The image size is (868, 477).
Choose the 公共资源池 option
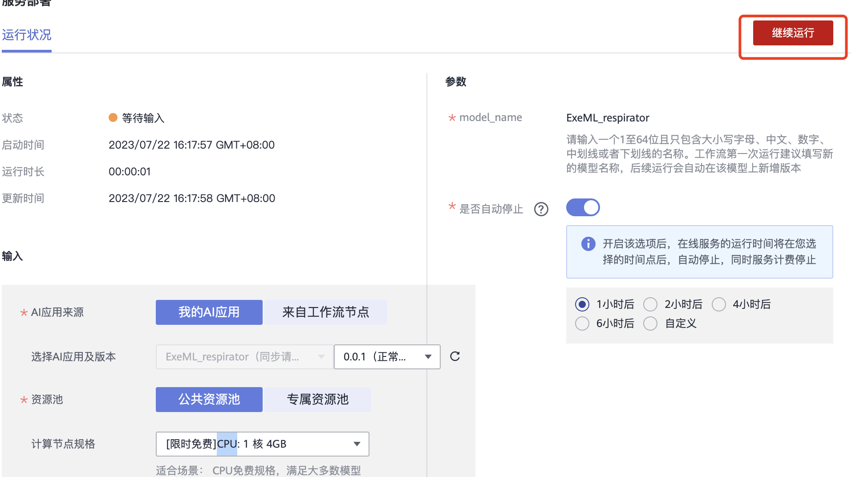(209, 400)
